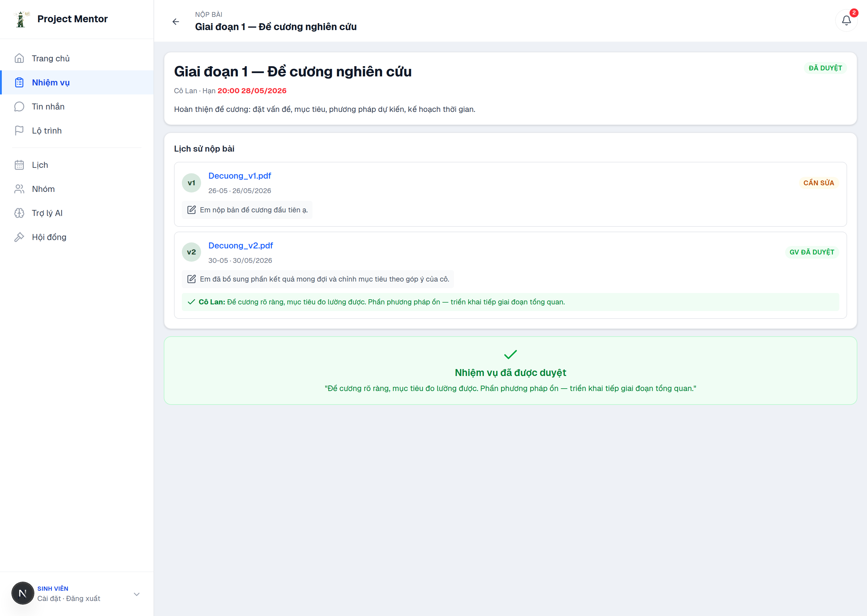Expand the user account chevron menu
This screenshot has height=616, width=867.
pos(137,594)
